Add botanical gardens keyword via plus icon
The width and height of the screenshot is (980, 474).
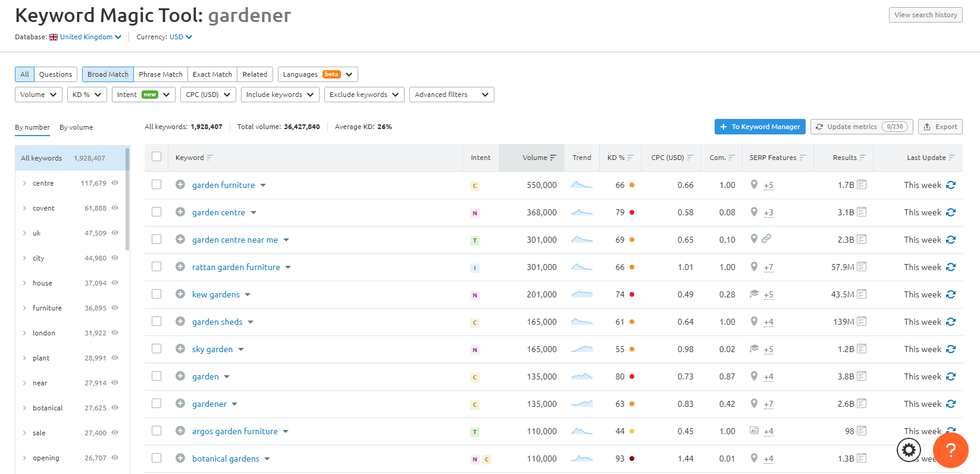tap(180, 459)
